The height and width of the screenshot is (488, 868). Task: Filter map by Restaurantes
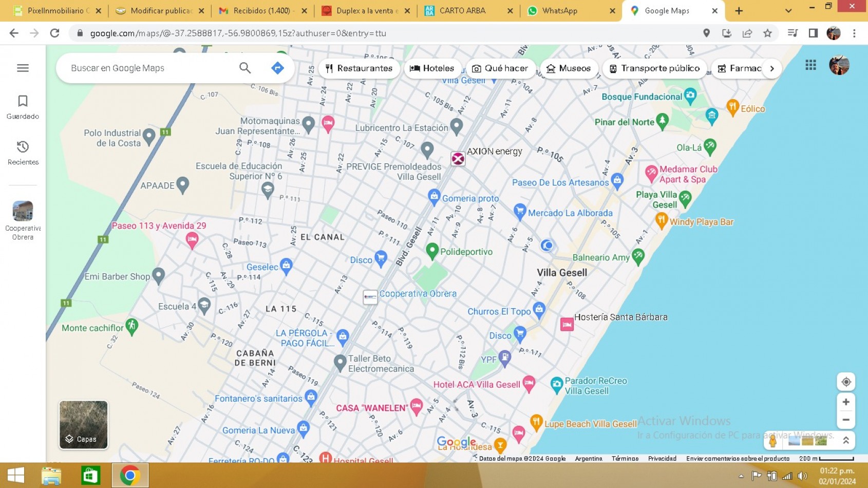359,68
